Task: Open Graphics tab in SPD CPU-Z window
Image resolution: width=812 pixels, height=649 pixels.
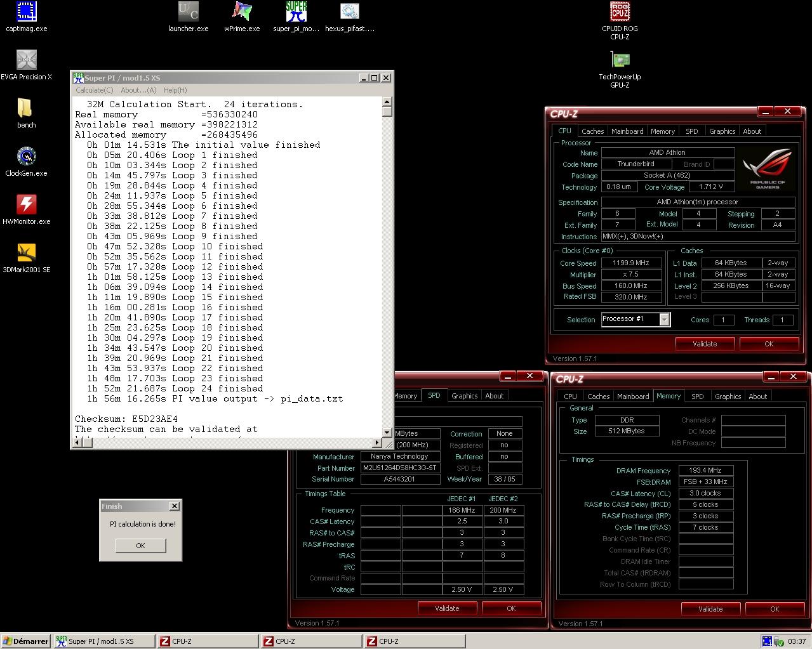Action: coord(465,396)
